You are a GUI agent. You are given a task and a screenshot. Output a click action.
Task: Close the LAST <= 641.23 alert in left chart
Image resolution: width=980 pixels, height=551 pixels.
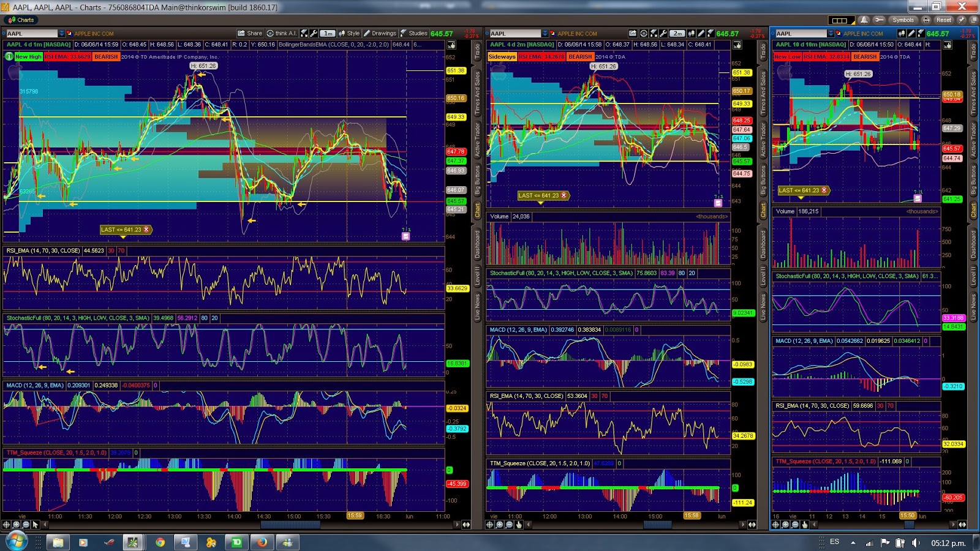[146, 230]
